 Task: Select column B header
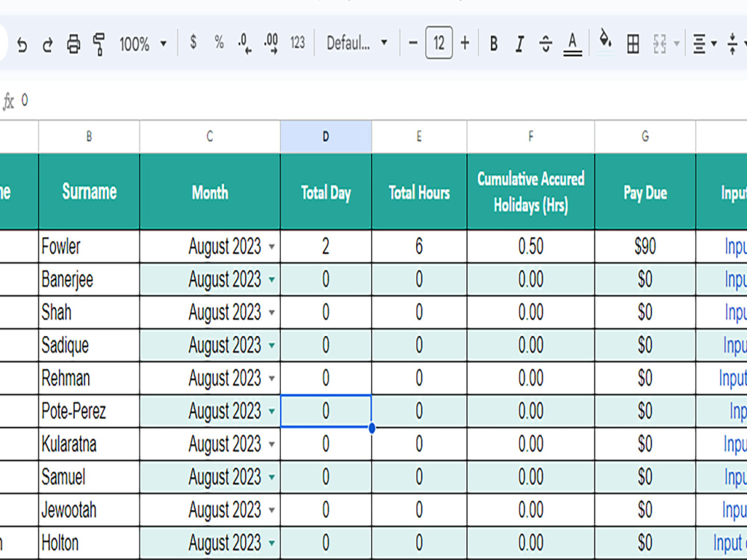click(x=89, y=137)
